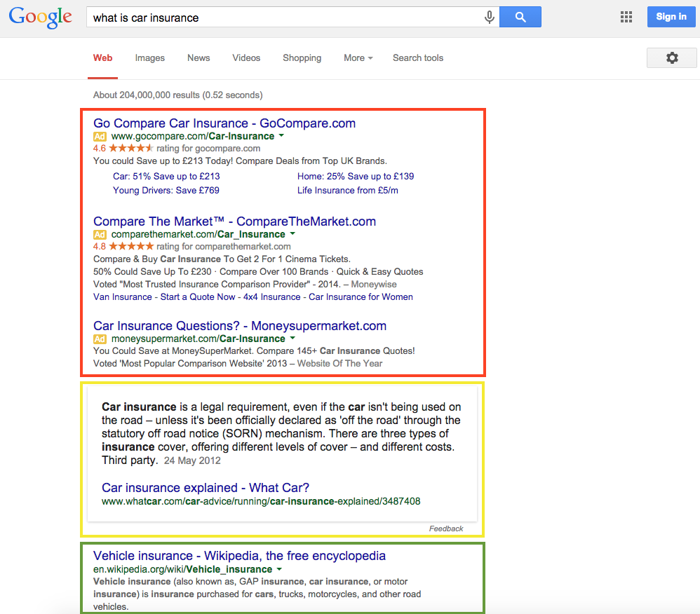Click the Feedback link under featured snippet
This screenshot has width=700, height=614.
click(446, 528)
